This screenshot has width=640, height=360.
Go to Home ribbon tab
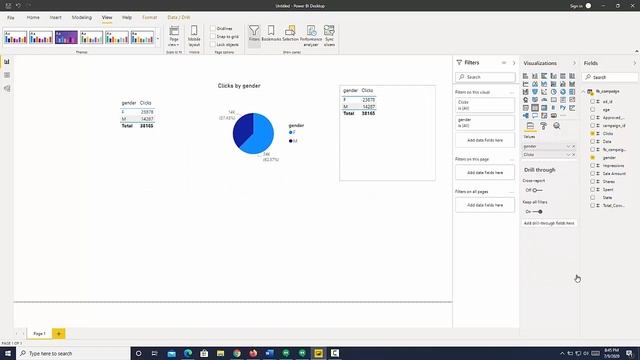pyautogui.click(x=33, y=18)
